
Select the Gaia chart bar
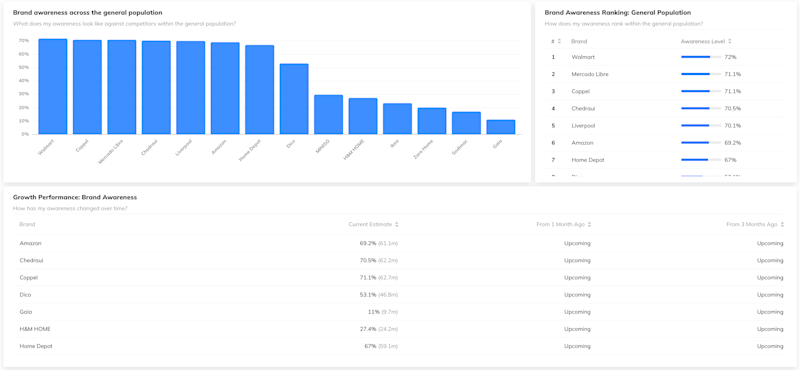tap(501, 127)
